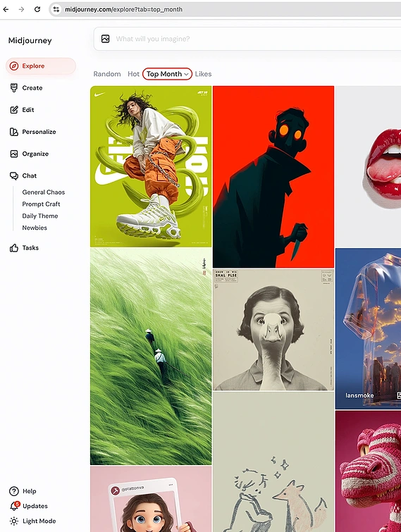Select the Edit pencil icon
This screenshot has height=532, width=401.
click(14, 110)
